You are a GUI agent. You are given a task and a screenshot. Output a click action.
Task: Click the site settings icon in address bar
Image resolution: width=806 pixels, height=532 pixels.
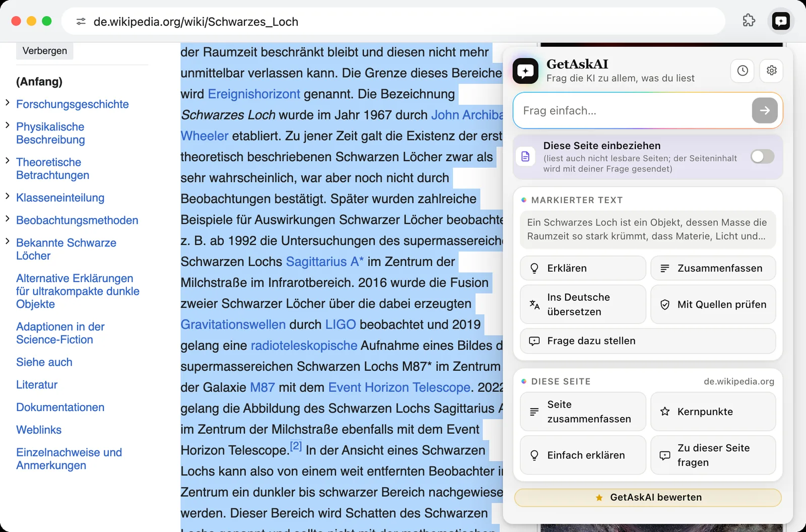(81, 22)
